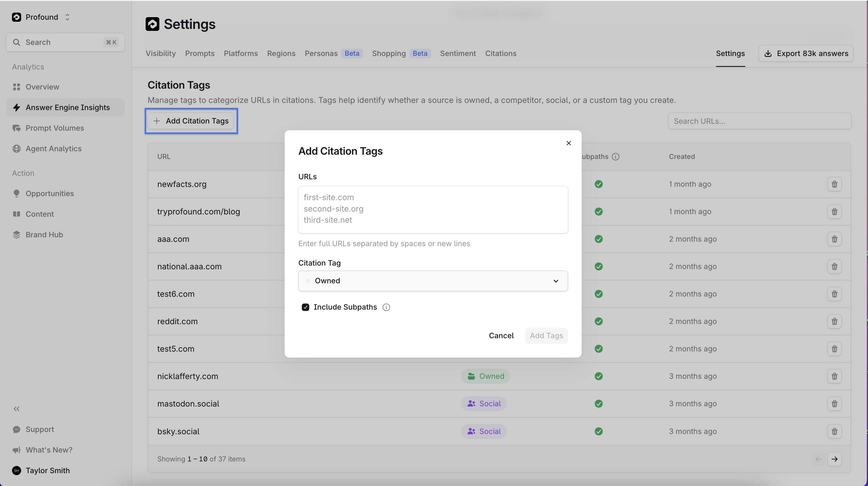The width and height of the screenshot is (868, 486).
Task: Go to next page of citation tags
Action: tap(834, 459)
